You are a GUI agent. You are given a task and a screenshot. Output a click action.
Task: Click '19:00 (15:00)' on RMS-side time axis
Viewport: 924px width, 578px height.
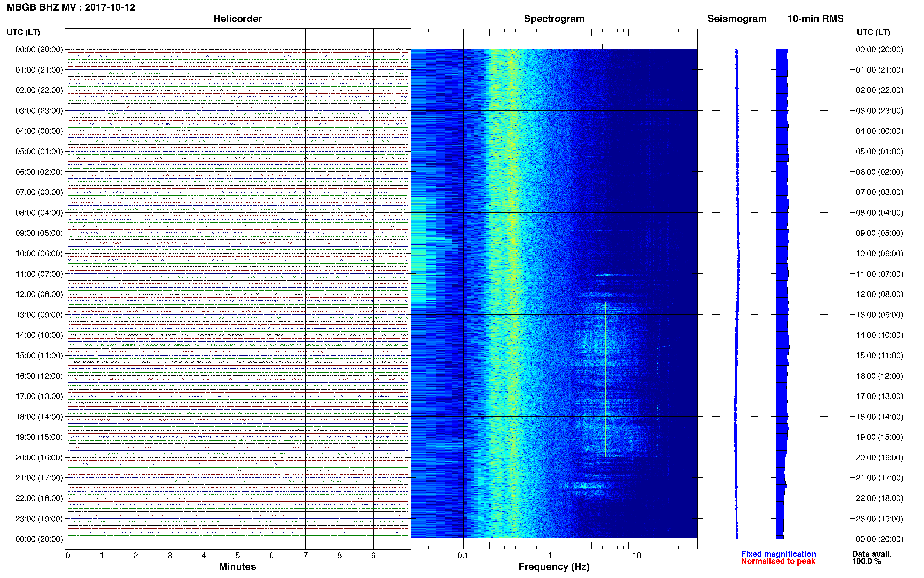pyautogui.click(x=879, y=437)
